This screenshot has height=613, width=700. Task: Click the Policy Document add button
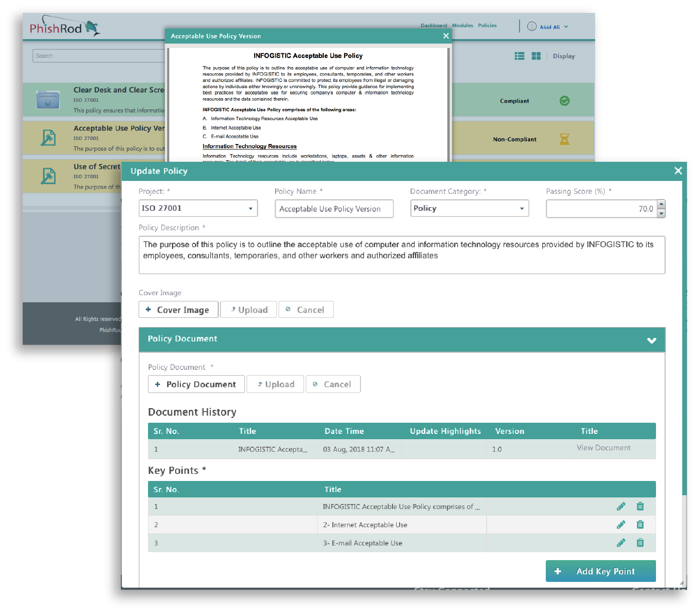[196, 384]
